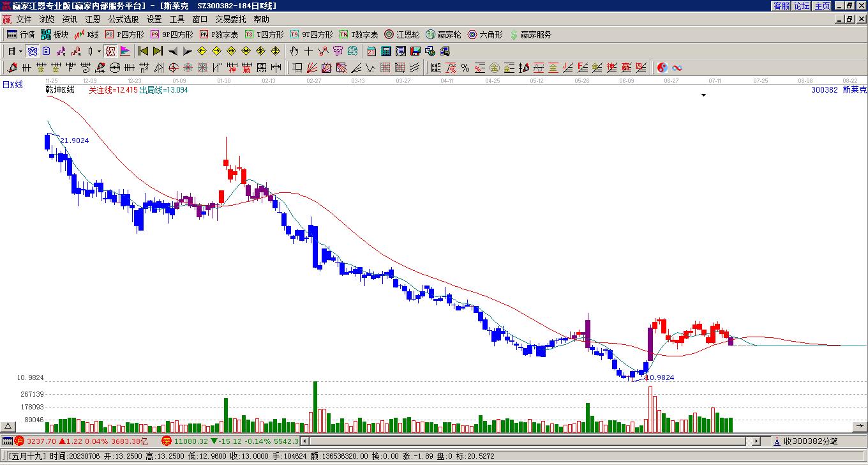Open the P数字表 number table

point(219,34)
